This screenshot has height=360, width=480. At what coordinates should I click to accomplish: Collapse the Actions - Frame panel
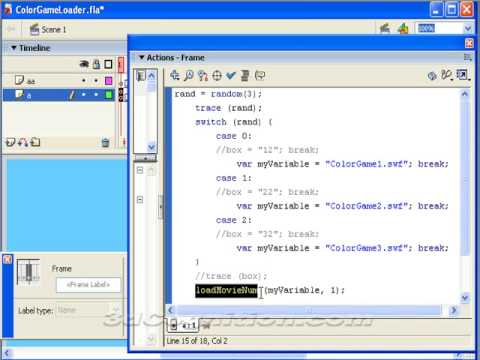(141, 57)
